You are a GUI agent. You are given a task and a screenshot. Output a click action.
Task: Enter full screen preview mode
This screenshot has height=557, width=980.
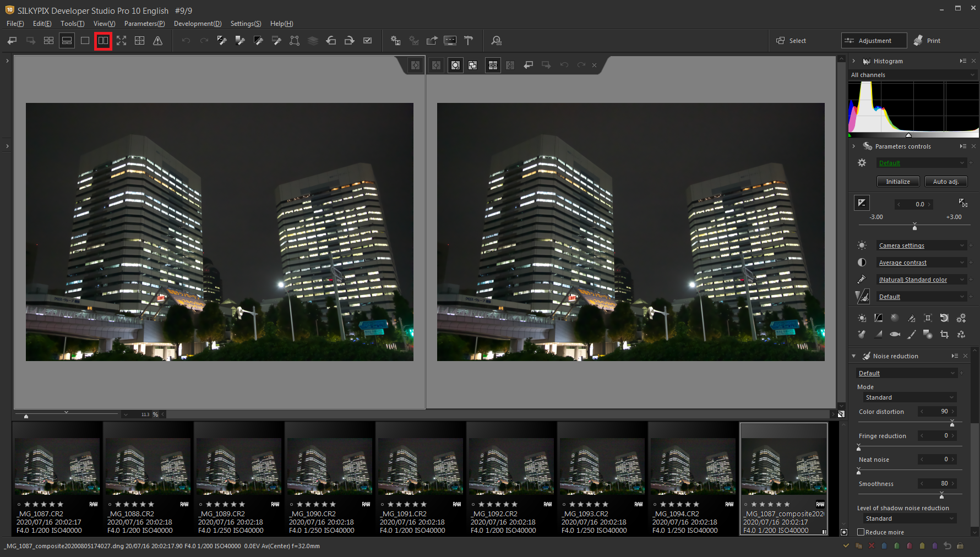point(121,41)
